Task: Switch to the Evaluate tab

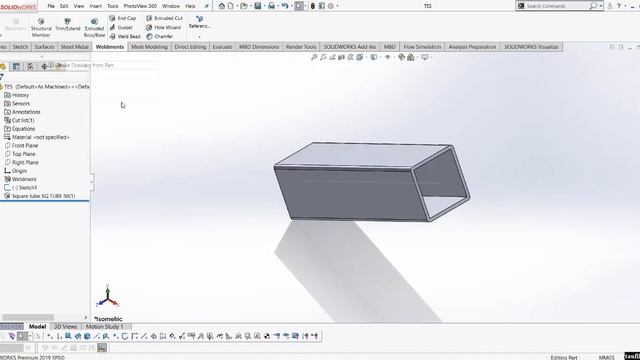Action: click(x=222, y=47)
